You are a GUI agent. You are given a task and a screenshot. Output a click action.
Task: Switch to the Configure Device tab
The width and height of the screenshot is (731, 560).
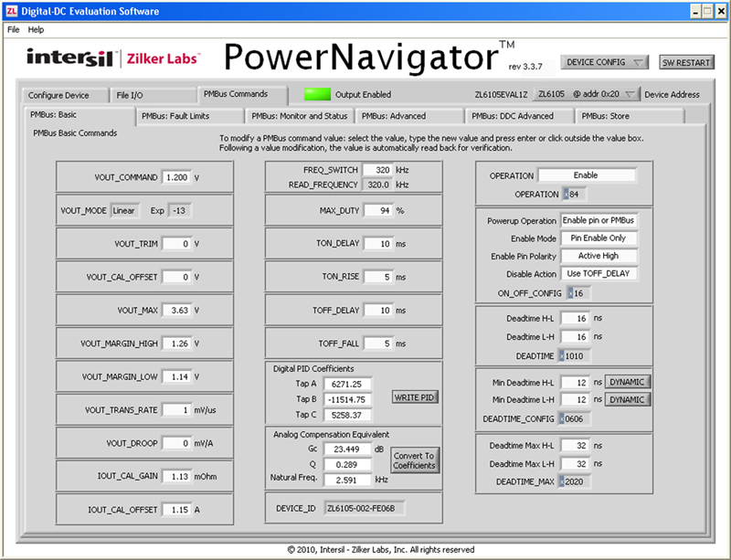click(x=65, y=95)
